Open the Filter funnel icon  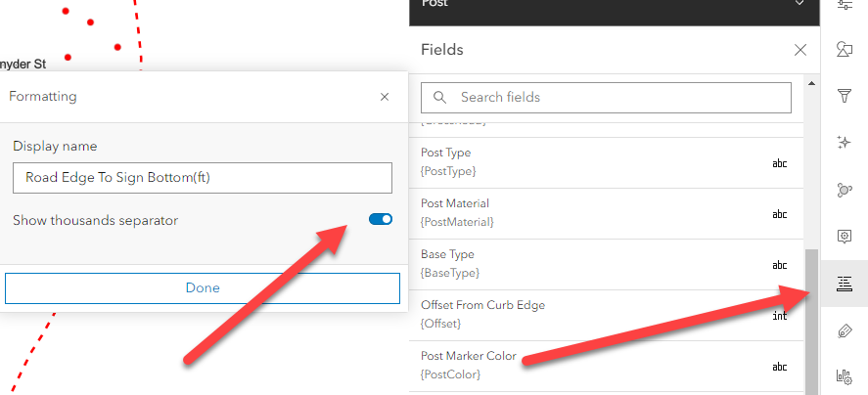pos(845,96)
